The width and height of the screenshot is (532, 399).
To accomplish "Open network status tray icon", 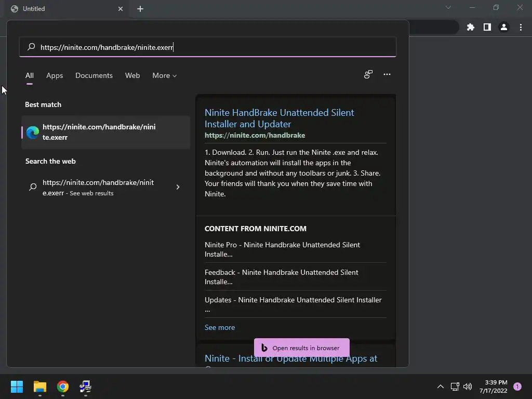I will point(455,387).
